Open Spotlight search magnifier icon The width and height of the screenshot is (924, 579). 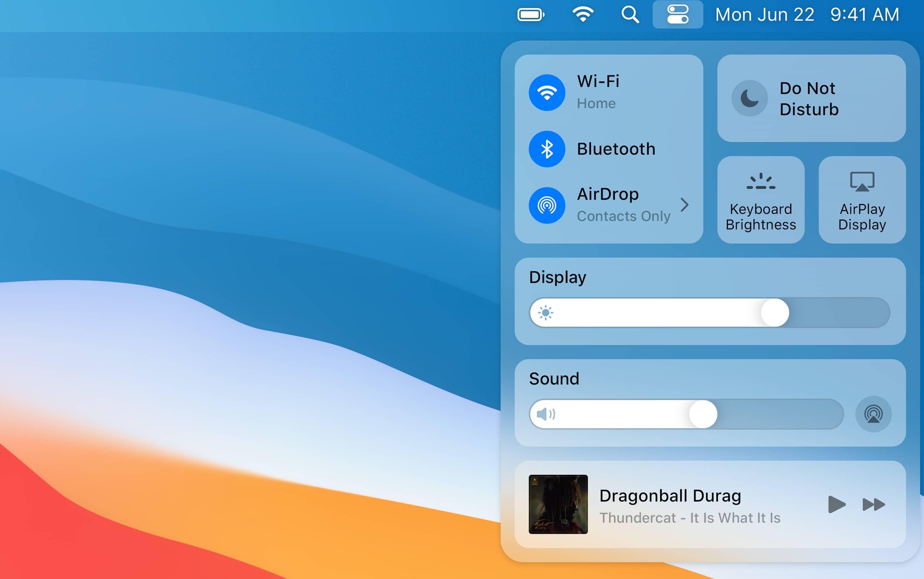[x=630, y=15]
